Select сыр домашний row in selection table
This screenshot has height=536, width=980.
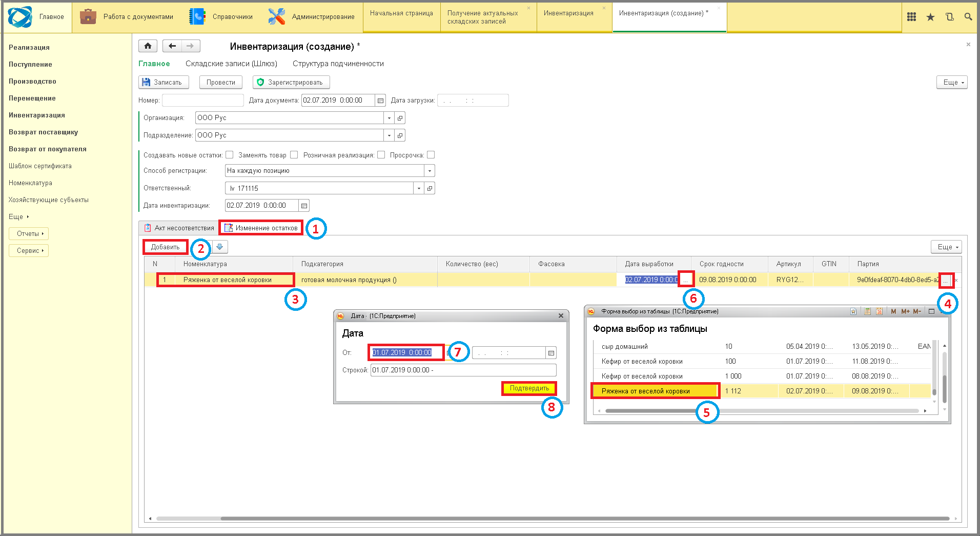click(762, 347)
